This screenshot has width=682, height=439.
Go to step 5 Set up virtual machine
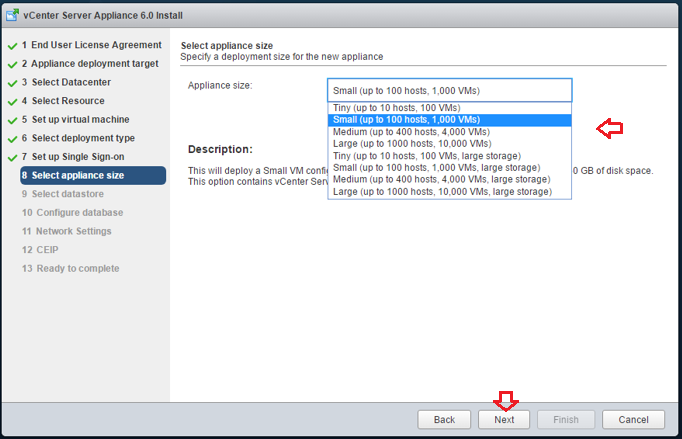[x=75, y=119]
